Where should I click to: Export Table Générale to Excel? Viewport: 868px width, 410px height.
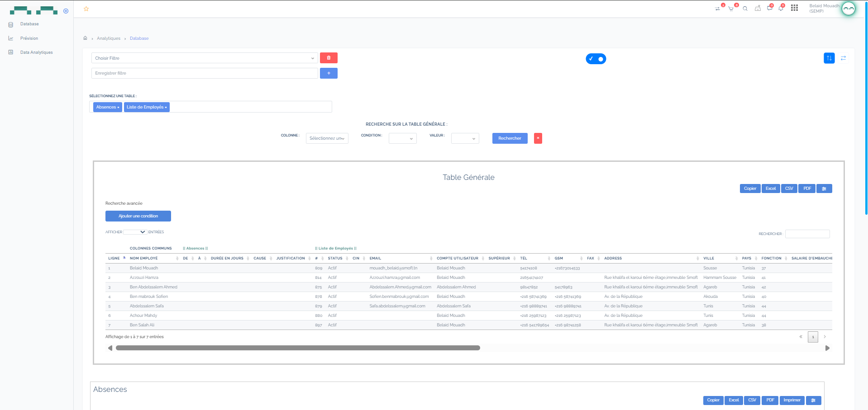click(771, 189)
